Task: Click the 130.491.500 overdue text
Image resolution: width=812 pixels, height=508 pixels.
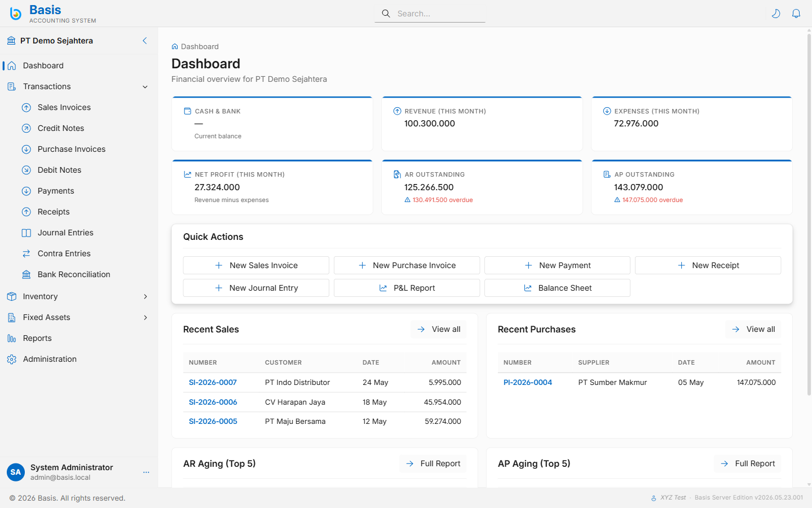Action: (x=443, y=200)
